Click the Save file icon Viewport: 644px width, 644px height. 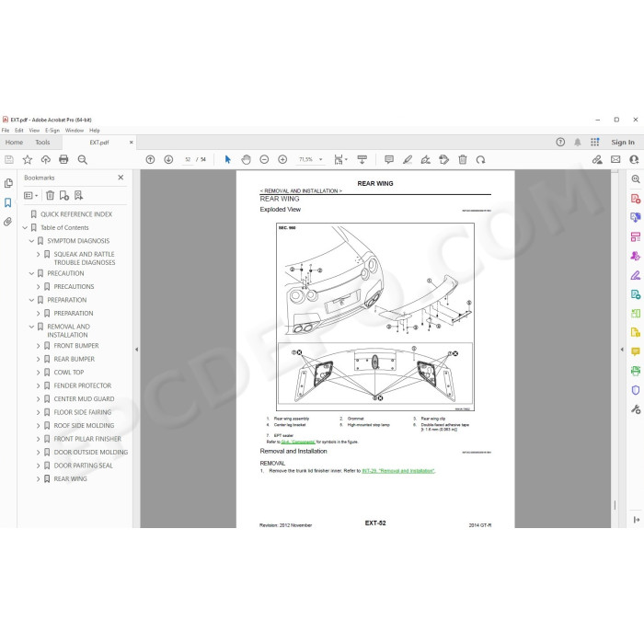[x=9, y=159]
